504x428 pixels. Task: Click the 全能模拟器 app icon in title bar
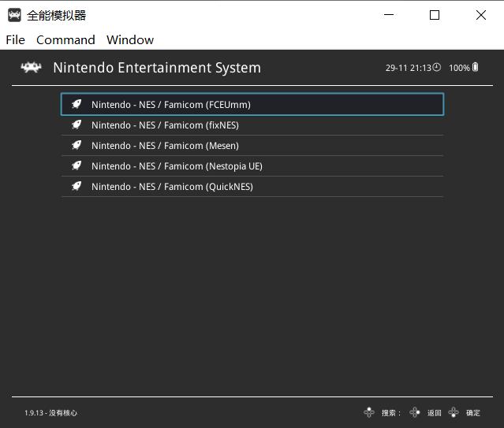[14, 15]
